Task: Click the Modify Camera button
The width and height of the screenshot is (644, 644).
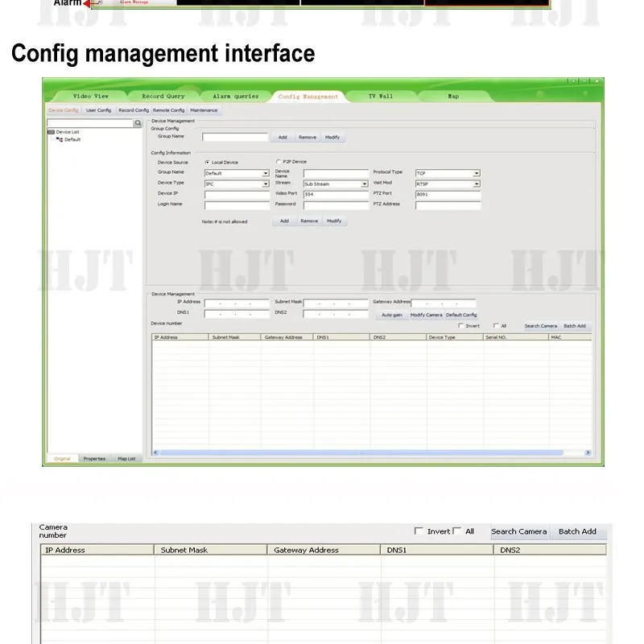Action: pyautogui.click(x=427, y=315)
